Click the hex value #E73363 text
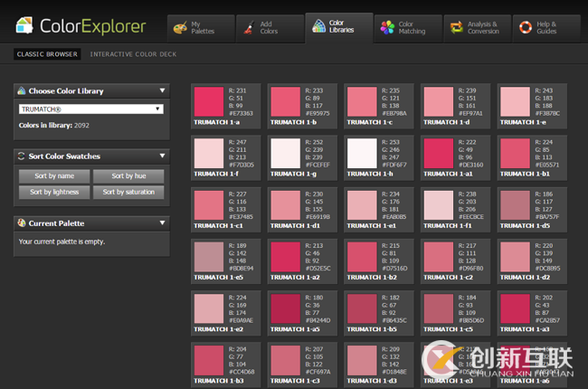The width and height of the screenshot is (588, 389). [241, 113]
